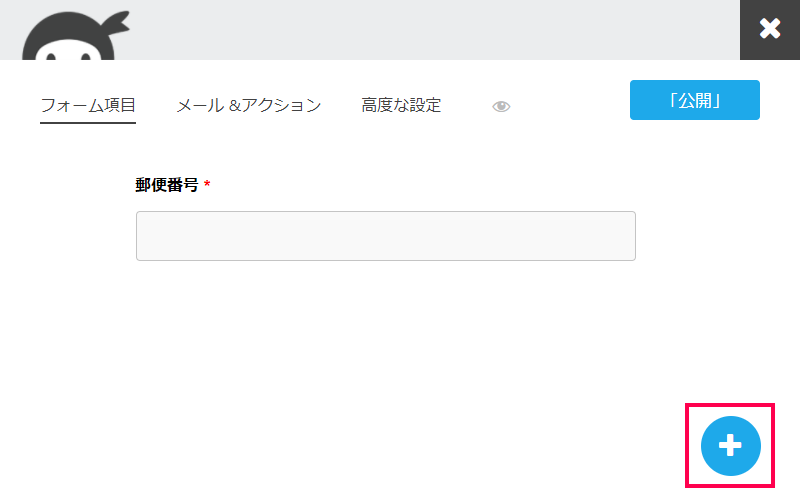This screenshot has height=499, width=800.
Task: Click the pupil of the eye icon
Action: point(502,106)
